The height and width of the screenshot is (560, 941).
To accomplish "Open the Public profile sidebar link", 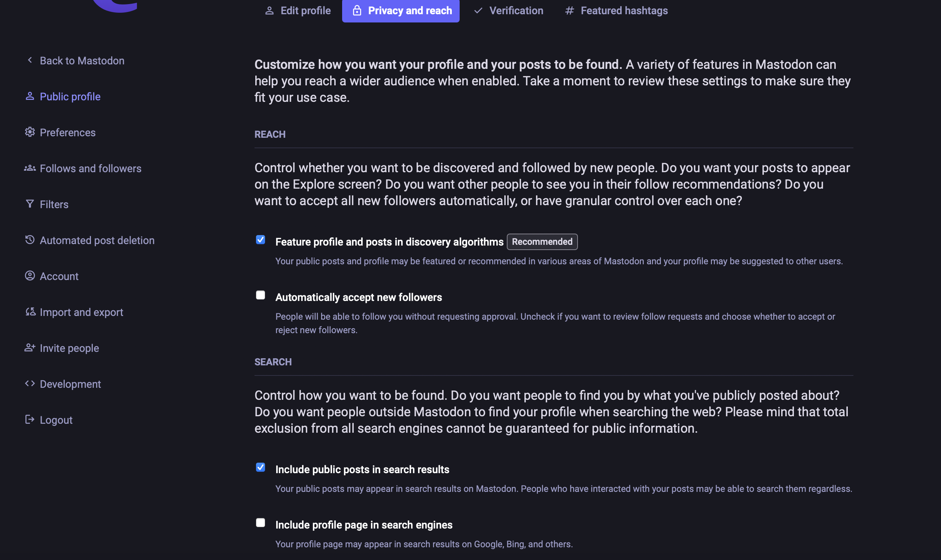I will click(70, 97).
